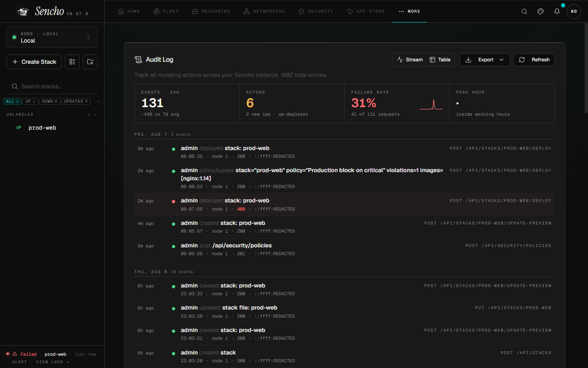The width and height of the screenshot is (588, 368).
Task: Click the Search stacks field
Action: point(52,86)
